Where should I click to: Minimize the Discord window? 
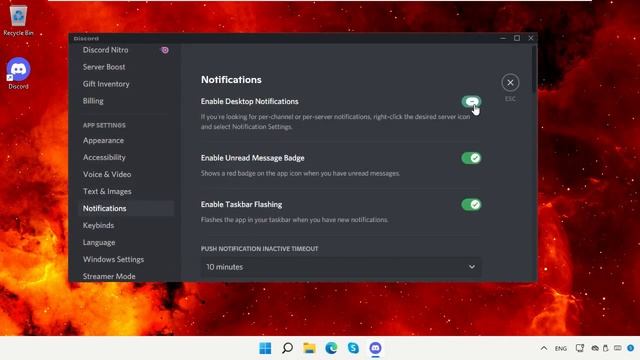(x=503, y=38)
